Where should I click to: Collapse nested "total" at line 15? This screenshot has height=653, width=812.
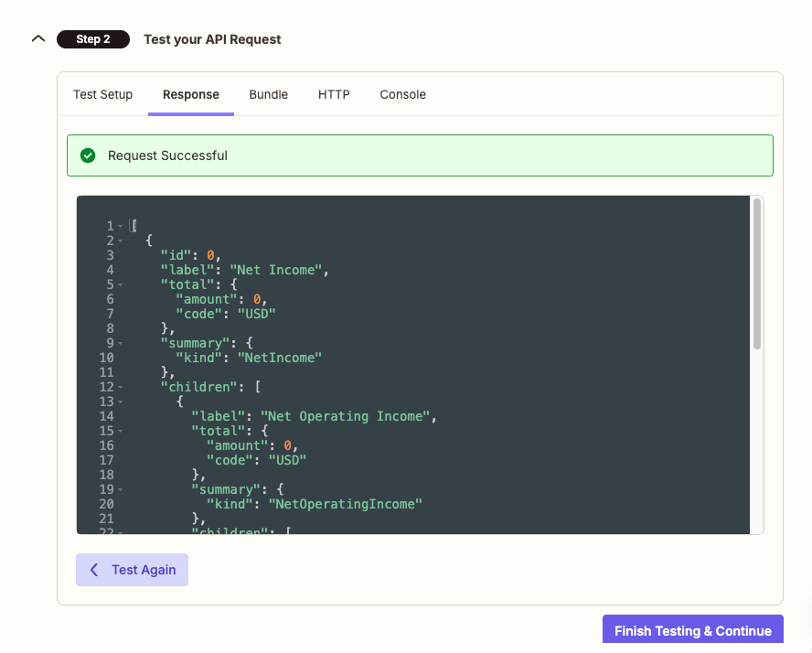[120, 432]
